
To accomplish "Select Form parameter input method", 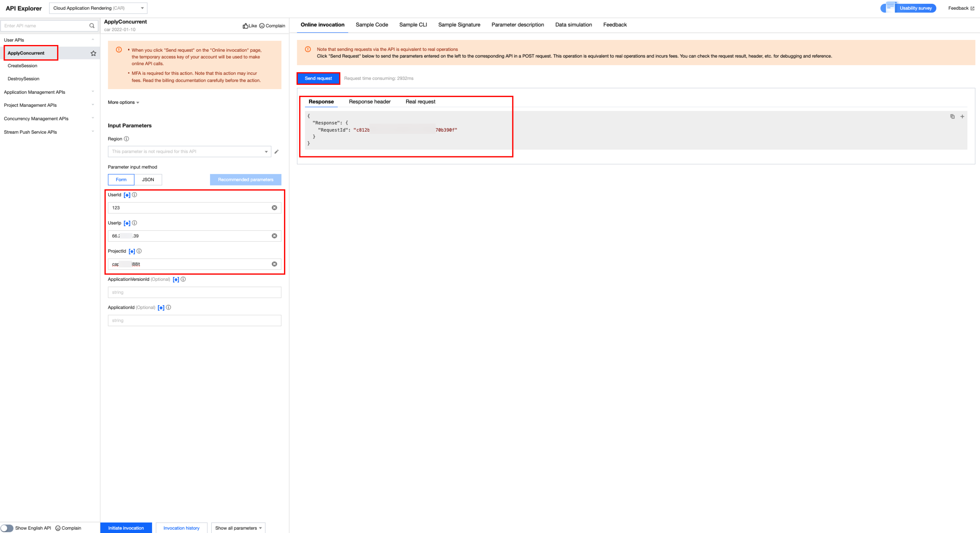I will click(121, 179).
